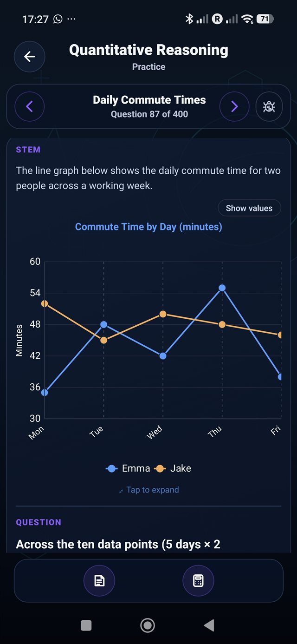Screen dimensions: 297x644
Task: Select Emma's Tuesday data point
Action: tap(103, 324)
